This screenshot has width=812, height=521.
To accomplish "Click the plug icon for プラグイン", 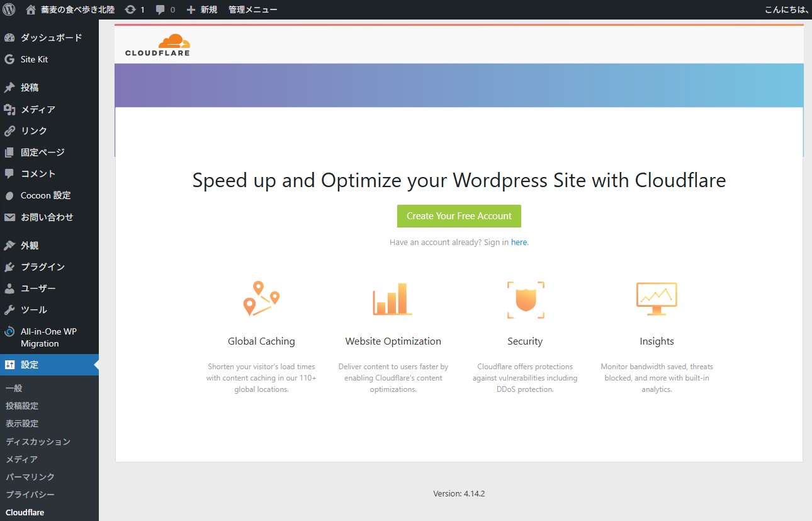I will tap(9, 267).
